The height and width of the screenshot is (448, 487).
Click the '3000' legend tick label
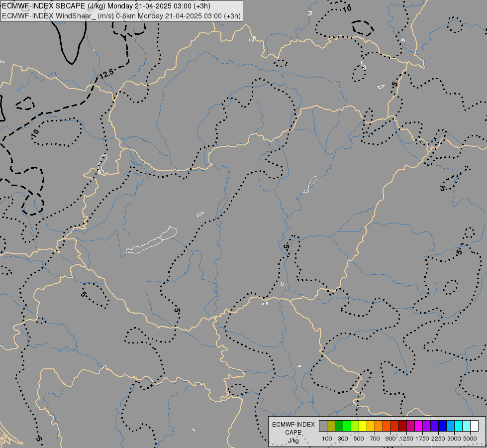click(454, 439)
